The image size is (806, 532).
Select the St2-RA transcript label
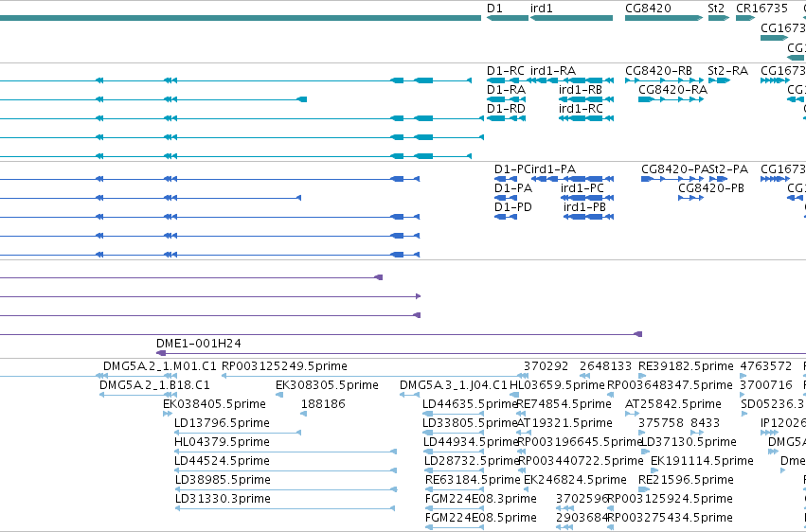tap(728, 71)
